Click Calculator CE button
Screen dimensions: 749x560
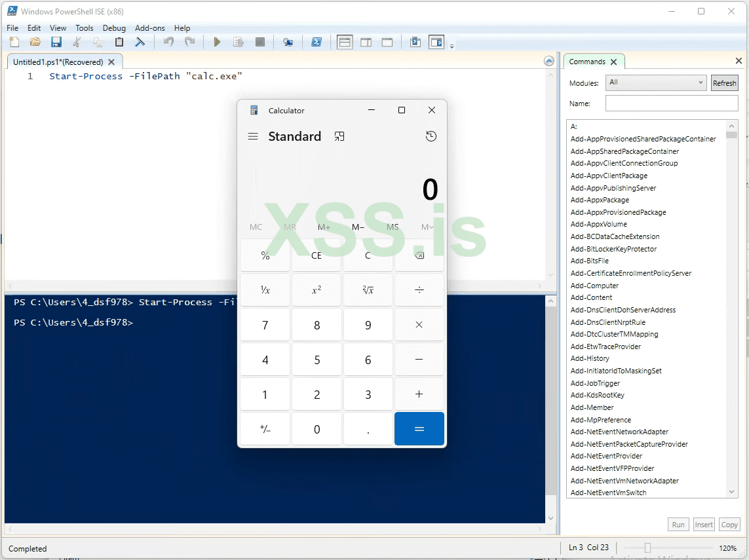317,255
